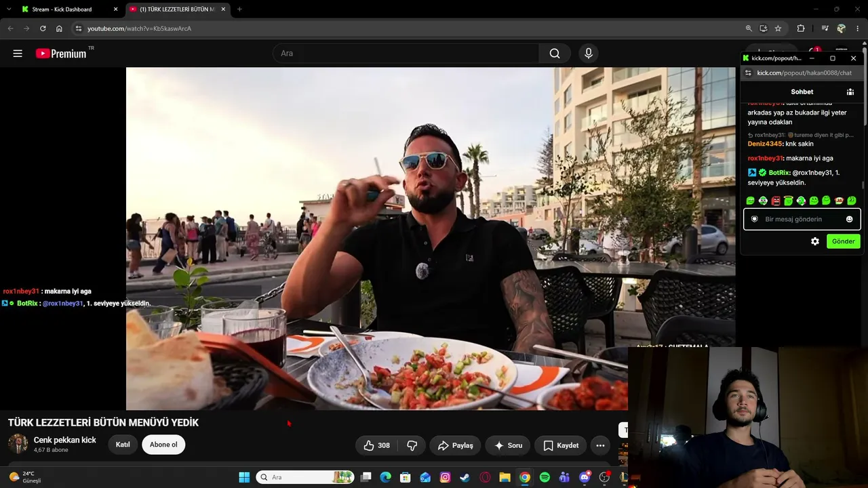Open Instagram from the taskbar
868x488 pixels.
(446, 477)
